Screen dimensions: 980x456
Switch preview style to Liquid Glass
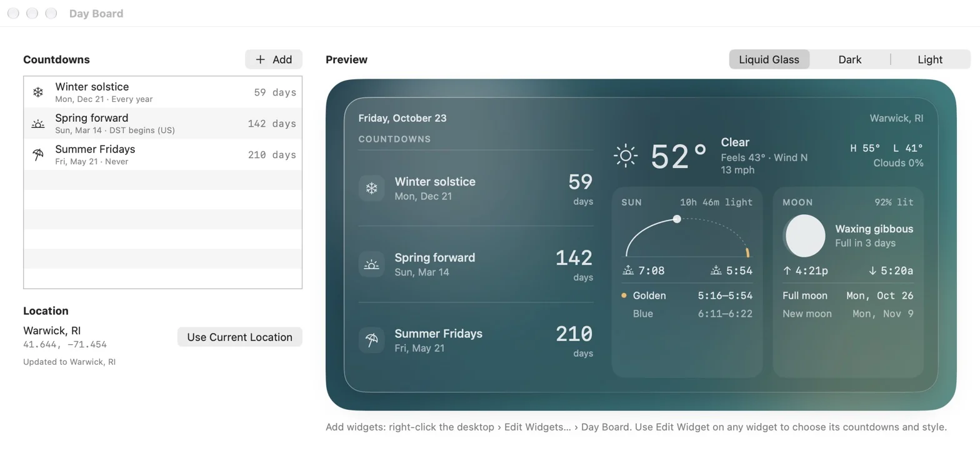(x=769, y=59)
